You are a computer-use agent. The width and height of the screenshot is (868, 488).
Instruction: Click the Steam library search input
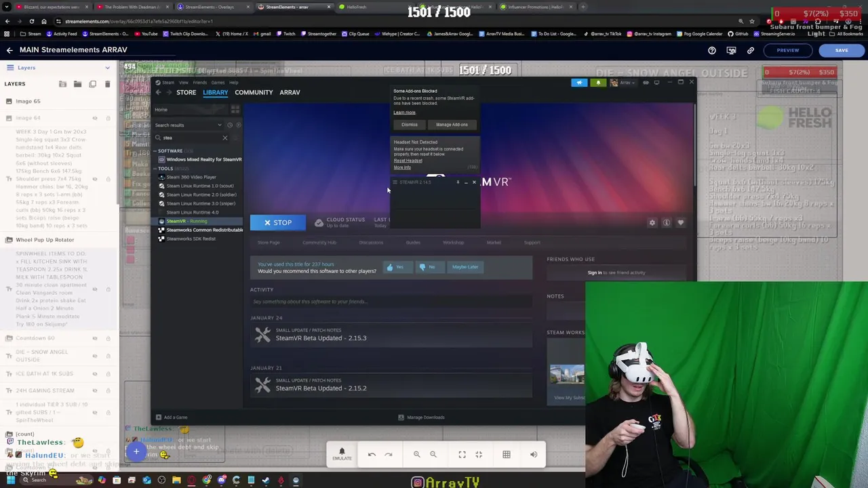pos(190,138)
